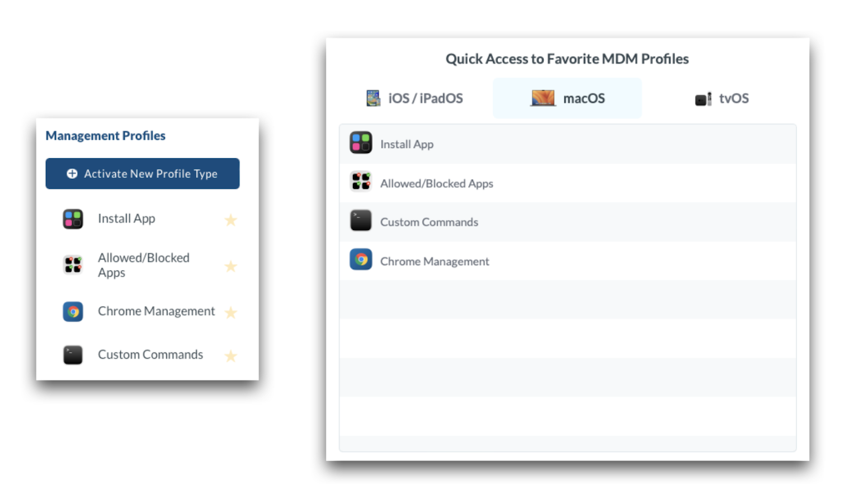Click the Allowed/Blocked Apps icon in Management Profiles
This screenshot has height=504, width=849.
pyautogui.click(x=73, y=265)
